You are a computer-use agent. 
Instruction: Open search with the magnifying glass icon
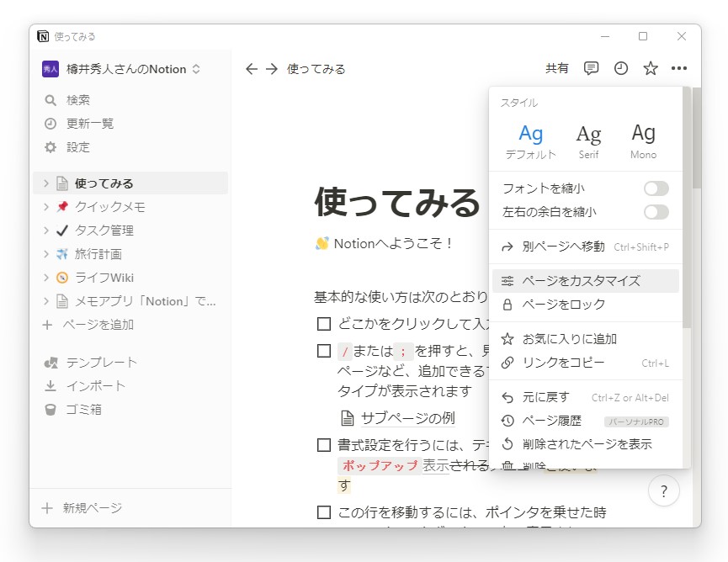[51, 99]
